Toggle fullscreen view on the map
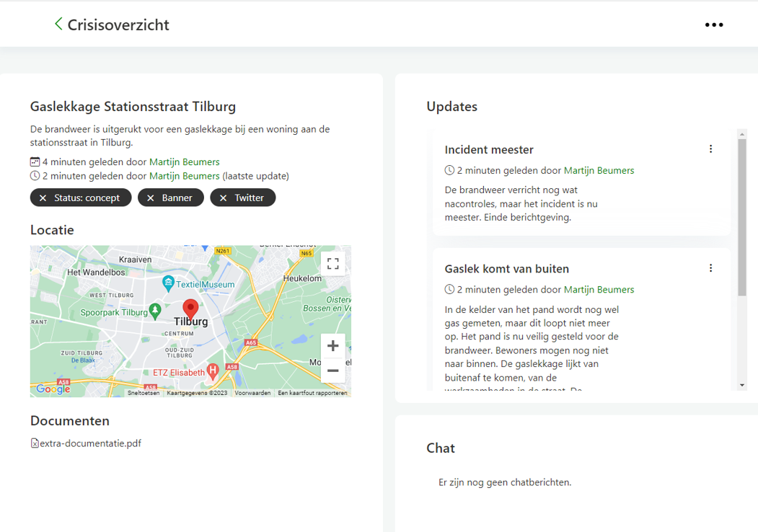 pyautogui.click(x=332, y=264)
